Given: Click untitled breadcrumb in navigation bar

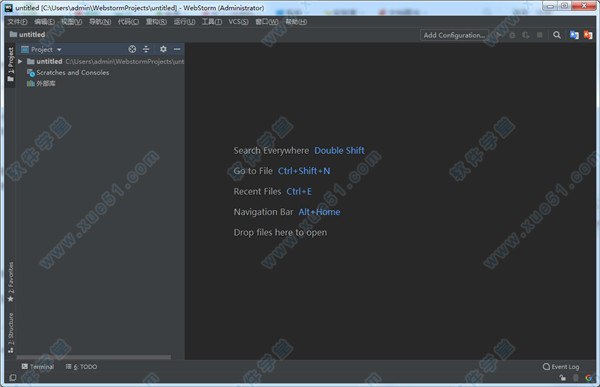Looking at the screenshot, I should tap(27, 34).
